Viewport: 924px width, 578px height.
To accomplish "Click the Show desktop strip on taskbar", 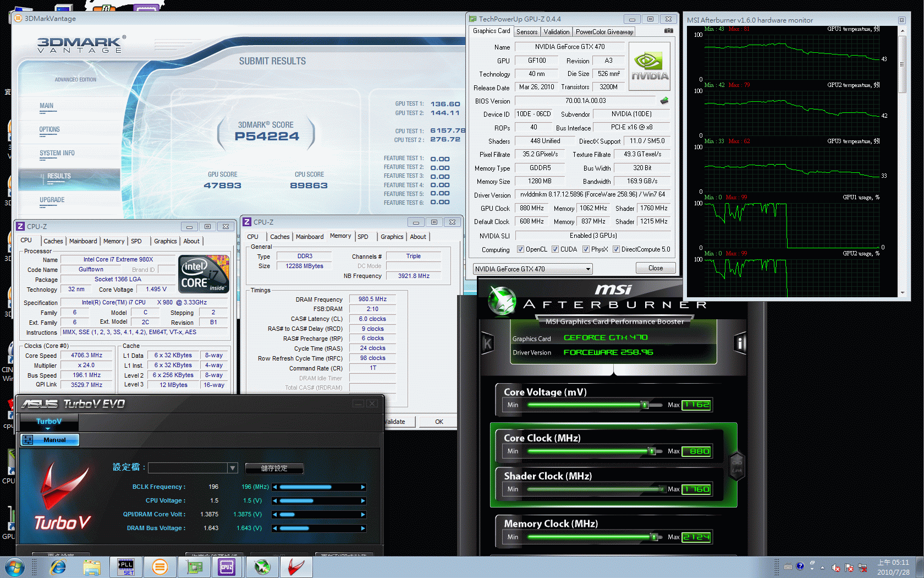I will coord(920,567).
